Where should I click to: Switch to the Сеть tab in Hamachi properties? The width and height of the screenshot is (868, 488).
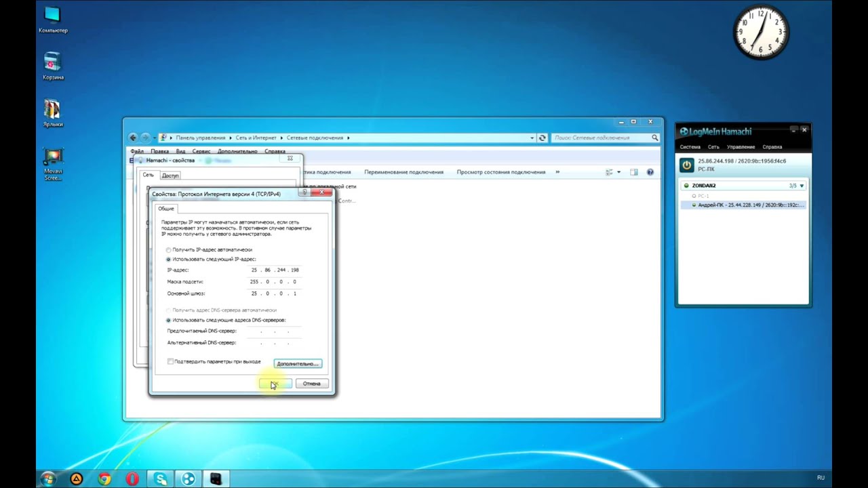click(x=148, y=175)
